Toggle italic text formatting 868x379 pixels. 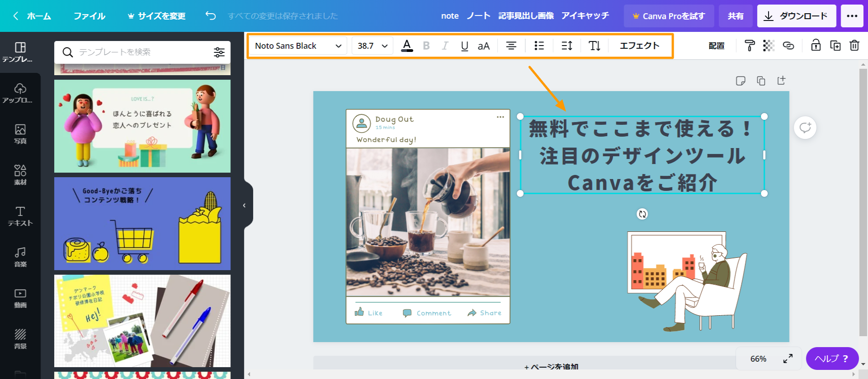coord(445,46)
